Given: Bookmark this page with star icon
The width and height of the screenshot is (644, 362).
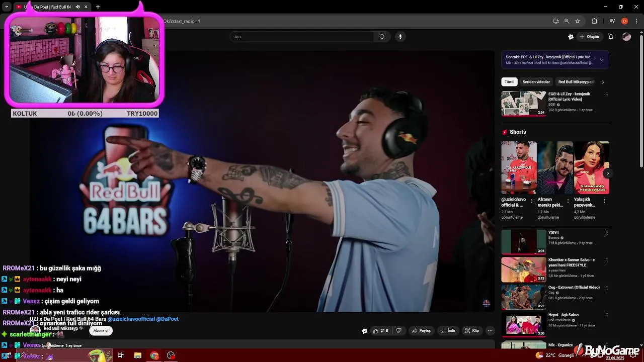Looking at the screenshot, I should pos(578,21).
